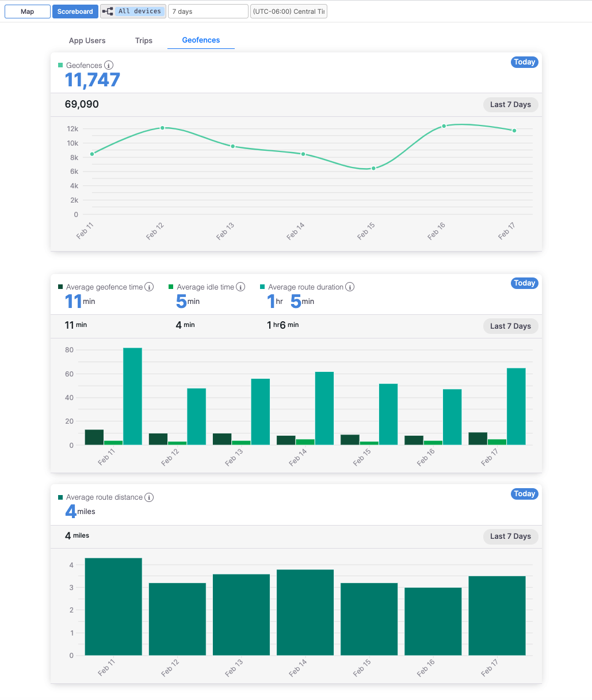Image resolution: width=592 pixels, height=700 pixels.
Task: Open the Central Time timezone selector
Action: [288, 11]
